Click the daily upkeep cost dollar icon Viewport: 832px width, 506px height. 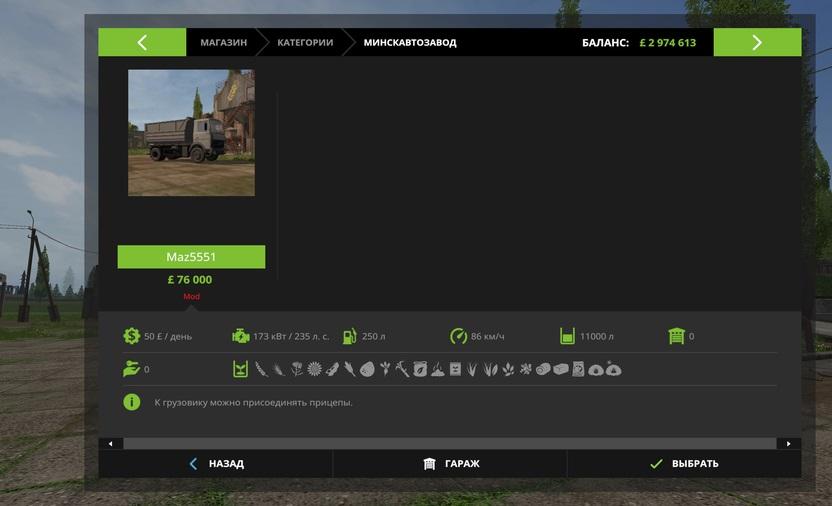[132, 336]
